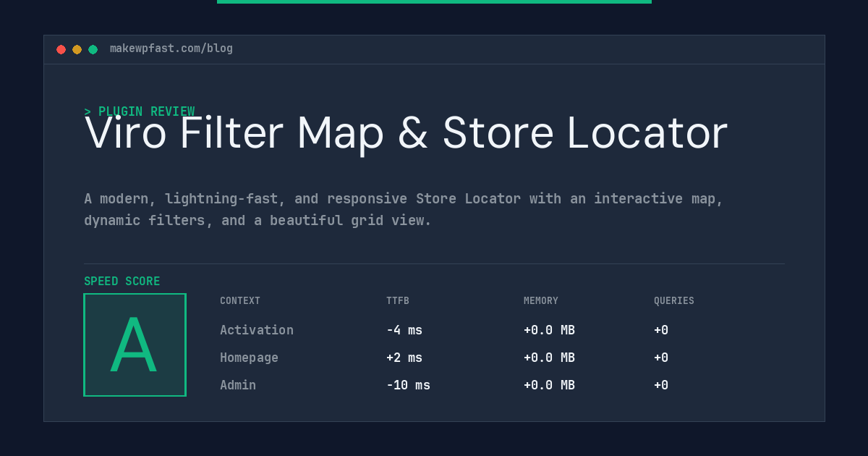Image resolution: width=868 pixels, height=456 pixels.
Task: Click the 'MEMORY' column header
Action: pos(541,301)
